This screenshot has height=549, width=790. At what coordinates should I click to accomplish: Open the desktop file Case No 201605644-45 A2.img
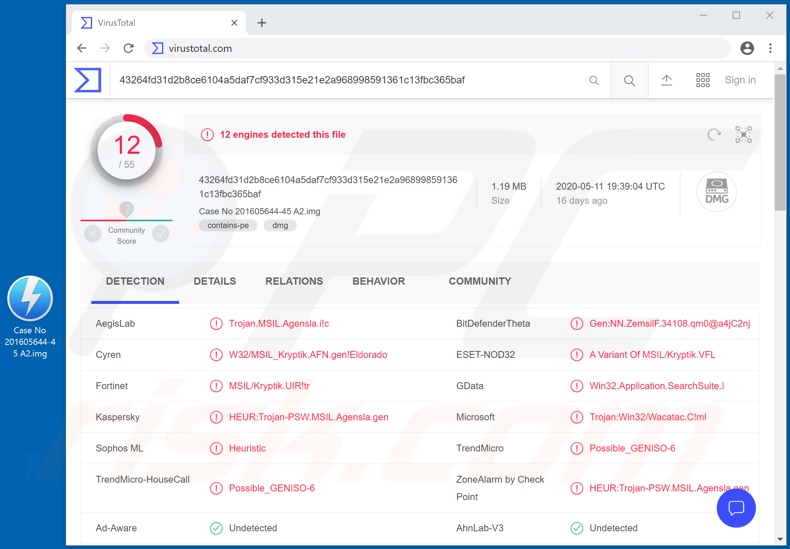coord(30,316)
